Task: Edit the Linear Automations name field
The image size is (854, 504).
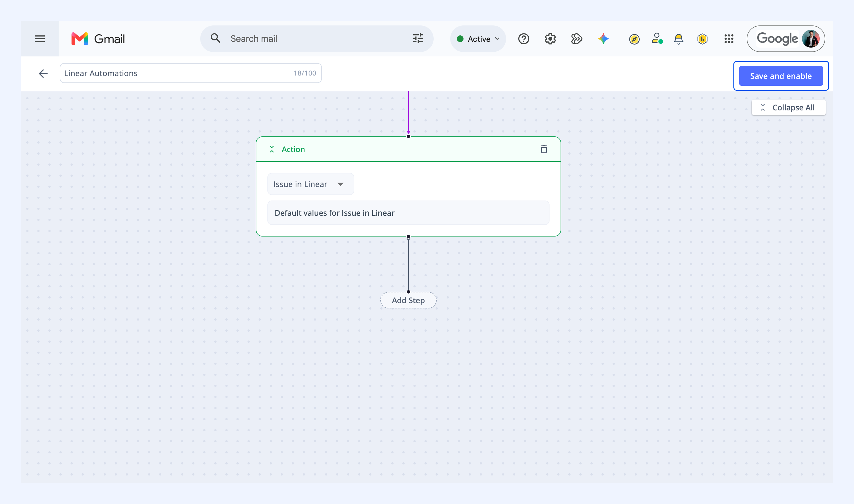Action: pos(191,73)
